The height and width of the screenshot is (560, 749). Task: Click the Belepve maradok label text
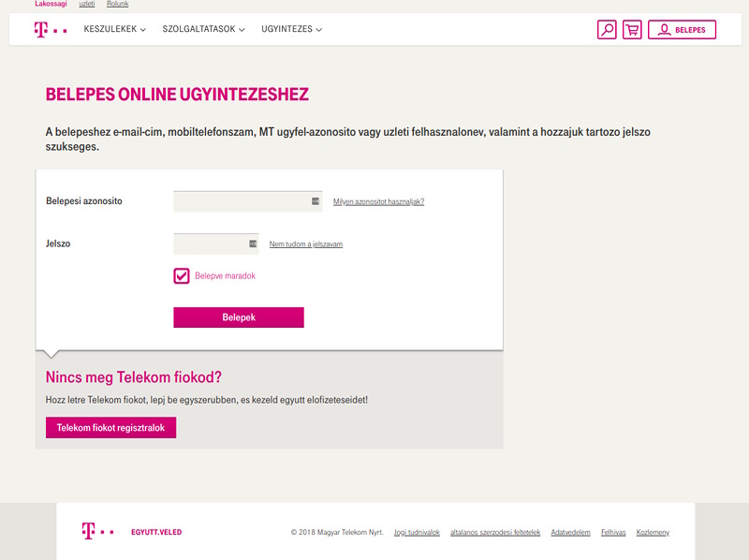coord(225,275)
